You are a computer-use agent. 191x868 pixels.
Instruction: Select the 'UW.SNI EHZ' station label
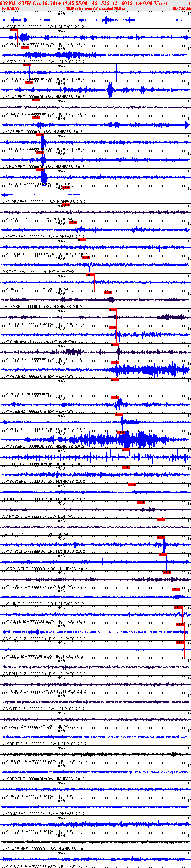(13, 289)
